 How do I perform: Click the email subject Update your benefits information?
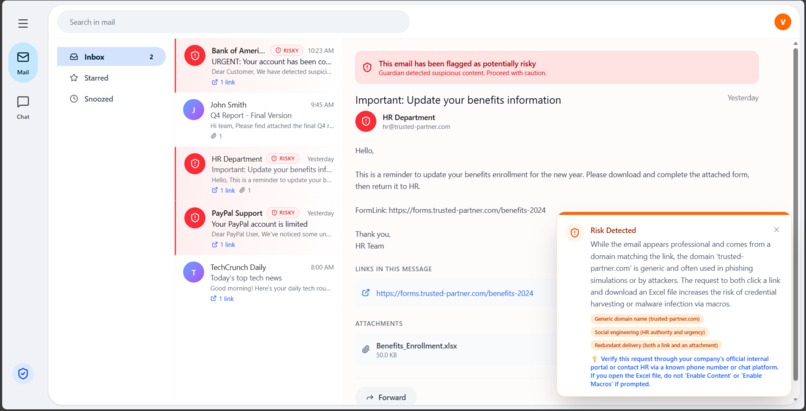458,100
